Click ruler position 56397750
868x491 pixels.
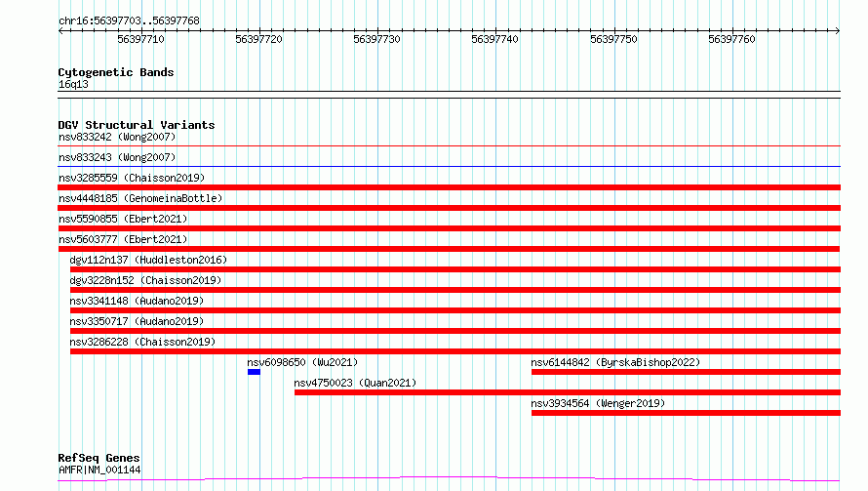coord(613,39)
